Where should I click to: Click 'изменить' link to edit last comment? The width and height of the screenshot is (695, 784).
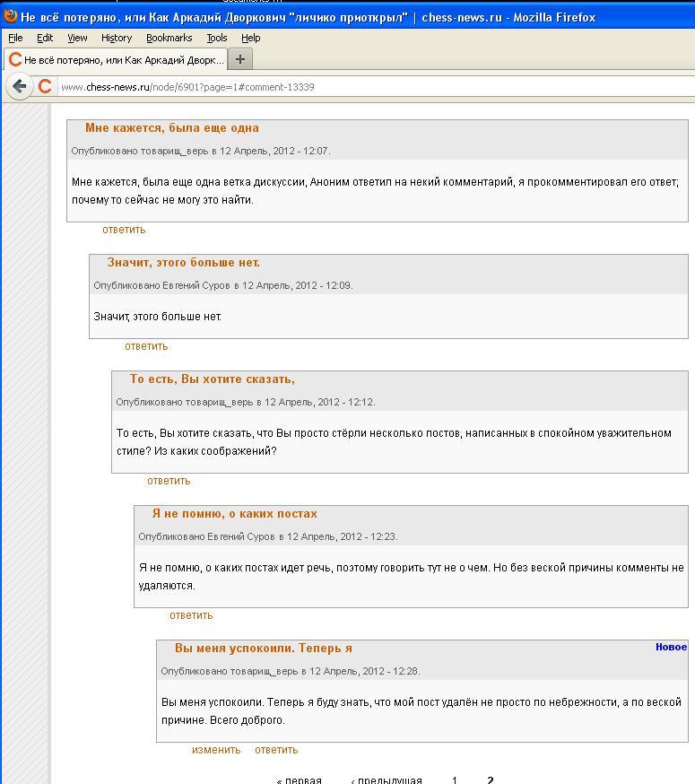coord(216,750)
